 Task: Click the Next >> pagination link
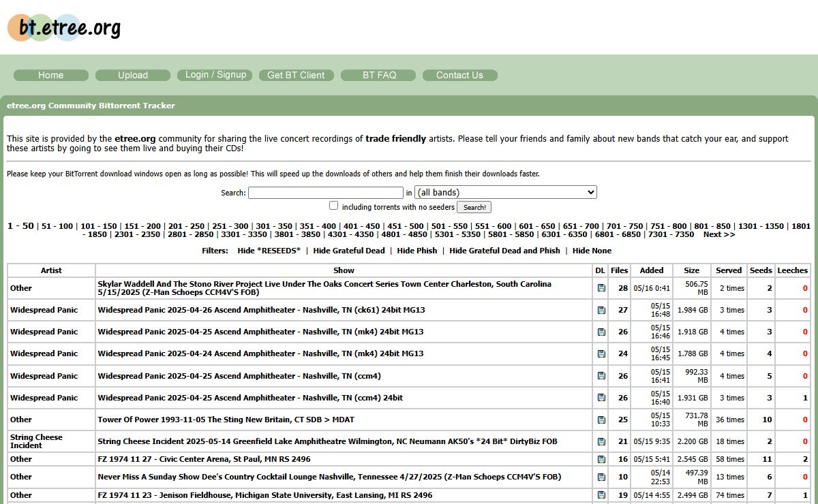pos(719,234)
